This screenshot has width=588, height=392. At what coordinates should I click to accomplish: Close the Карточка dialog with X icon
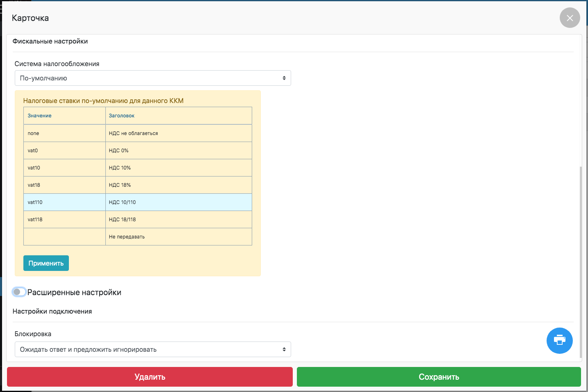[x=570, y=18]
